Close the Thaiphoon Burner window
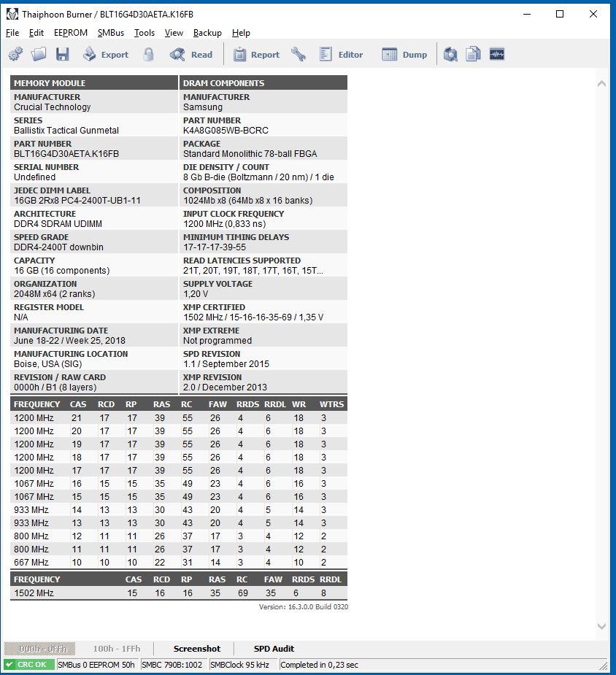 pos(593,14)
